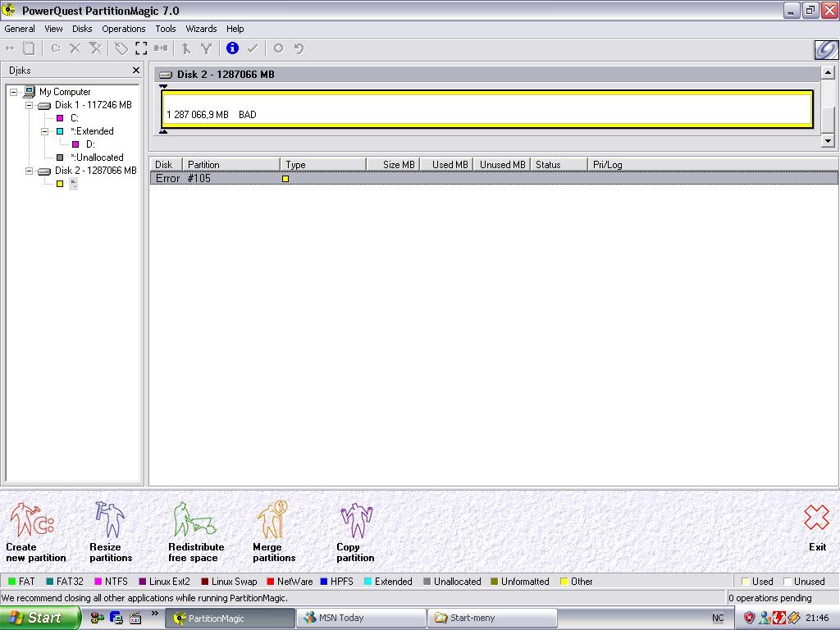Screen dimensions: 840x630
Task: Open the Operations menu
Action: point(124,29)
